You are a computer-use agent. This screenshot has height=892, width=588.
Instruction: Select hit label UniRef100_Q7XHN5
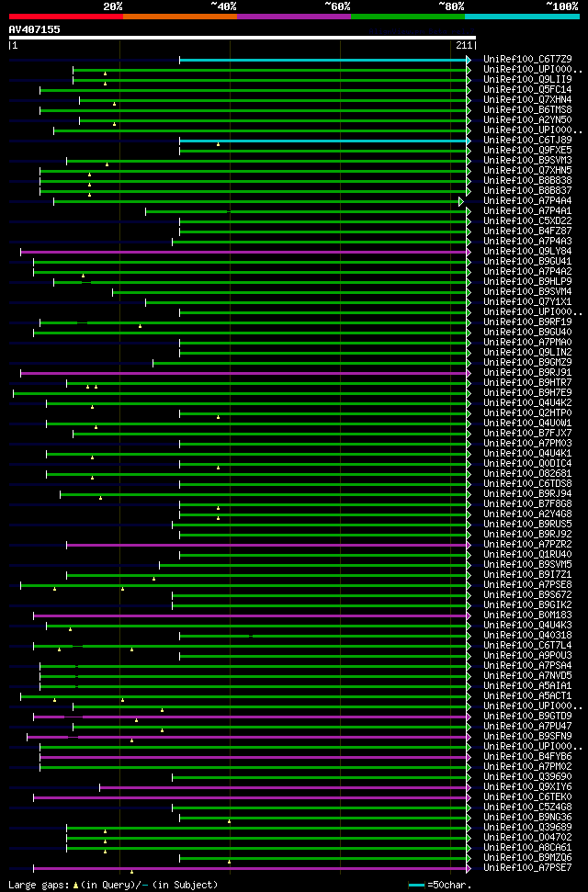pyautogui.click(x=527, y=171)
